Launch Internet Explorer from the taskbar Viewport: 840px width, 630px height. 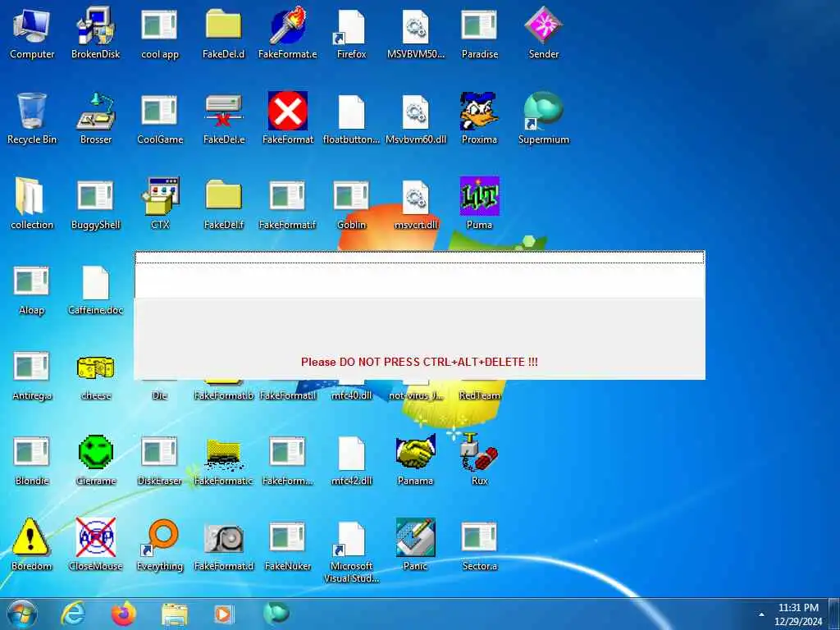pos(73,614)
